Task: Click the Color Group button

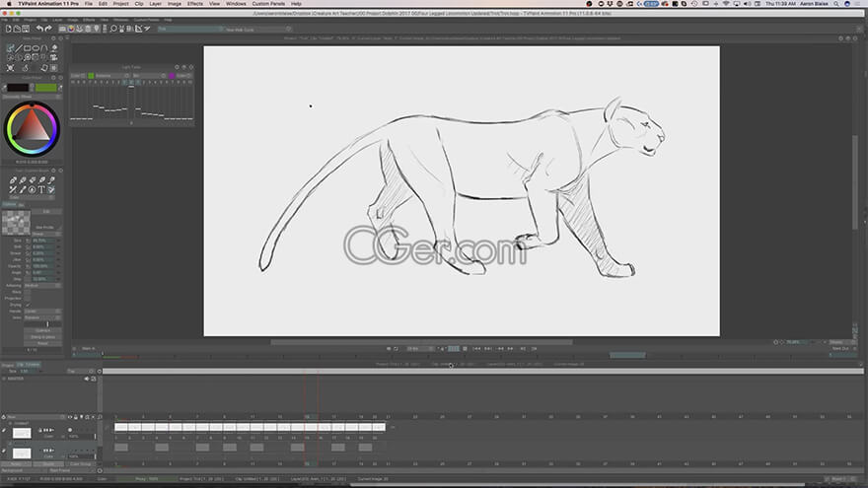Action: 81,464
